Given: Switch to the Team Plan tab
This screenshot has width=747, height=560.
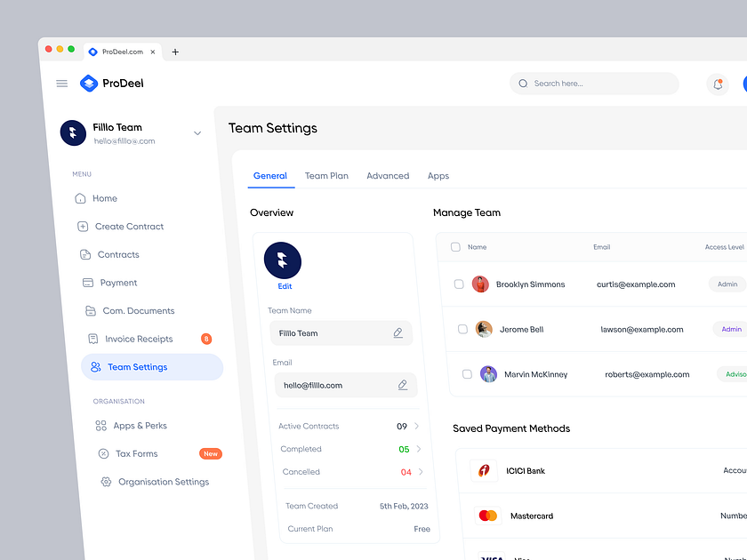Looking at the screenshot, I should pyautogui.click(x=326, y=176).
